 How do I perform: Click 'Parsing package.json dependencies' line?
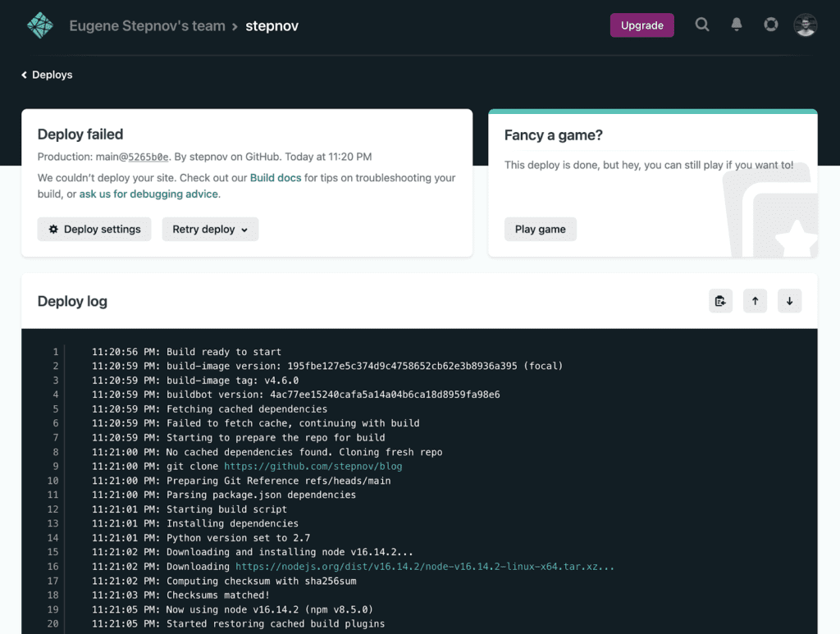[x=224, y=495]
